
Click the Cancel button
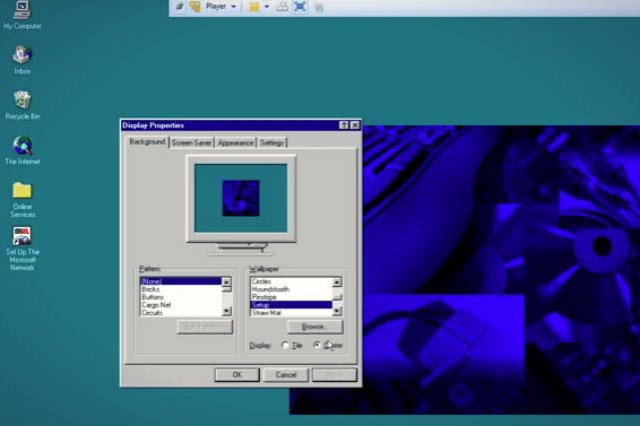286,375
